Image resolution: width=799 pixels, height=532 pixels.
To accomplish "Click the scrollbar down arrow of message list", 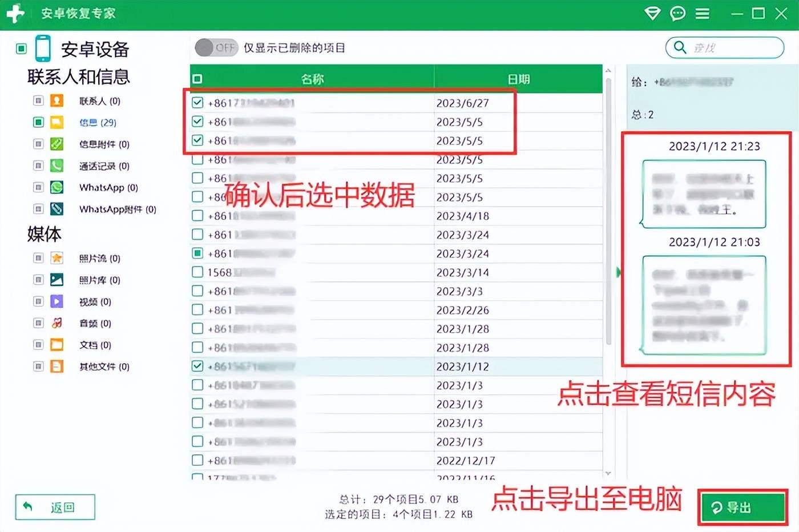I will pyautogui.click(x=608, y=473).
